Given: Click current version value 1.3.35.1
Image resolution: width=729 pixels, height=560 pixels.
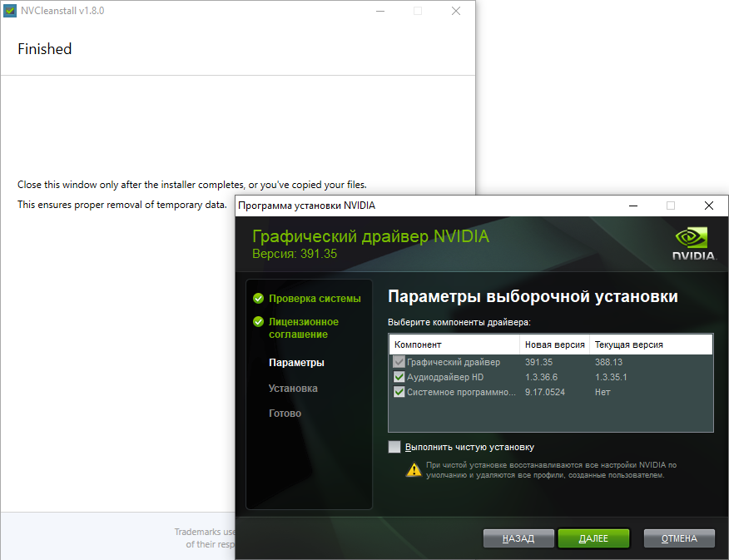Looking at the screenshot, I should (x=611, y=377).
